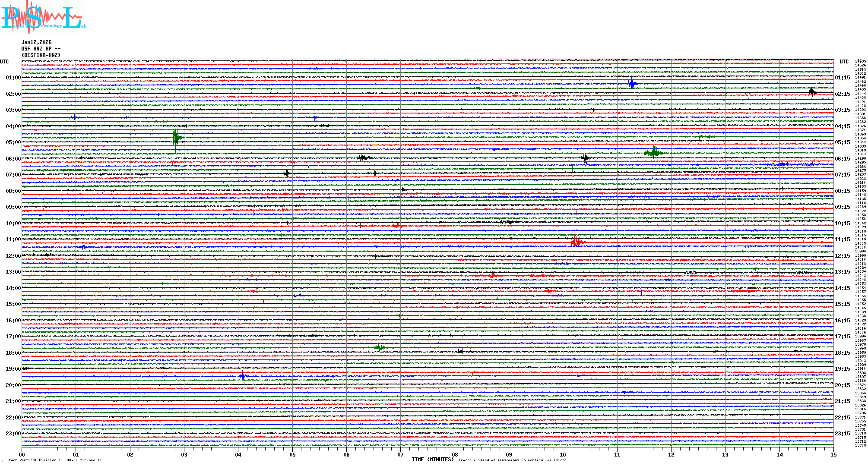Select the 05:00 hour label on left
Image resolution: width=868 pixels, height=466 pixels.
coord(13,142)
